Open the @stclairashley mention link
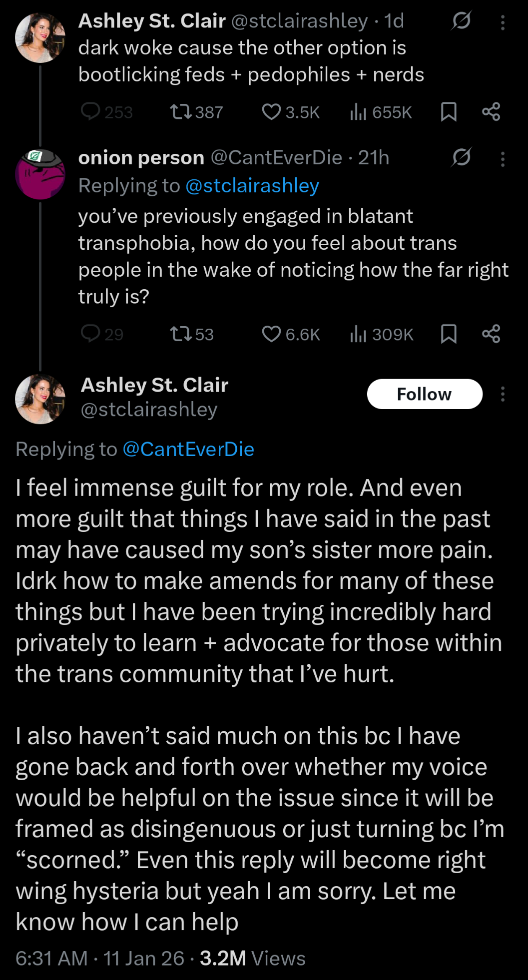The height and width of the screenshot is (980, 528). pyautogui.click(x=252, y=186)
